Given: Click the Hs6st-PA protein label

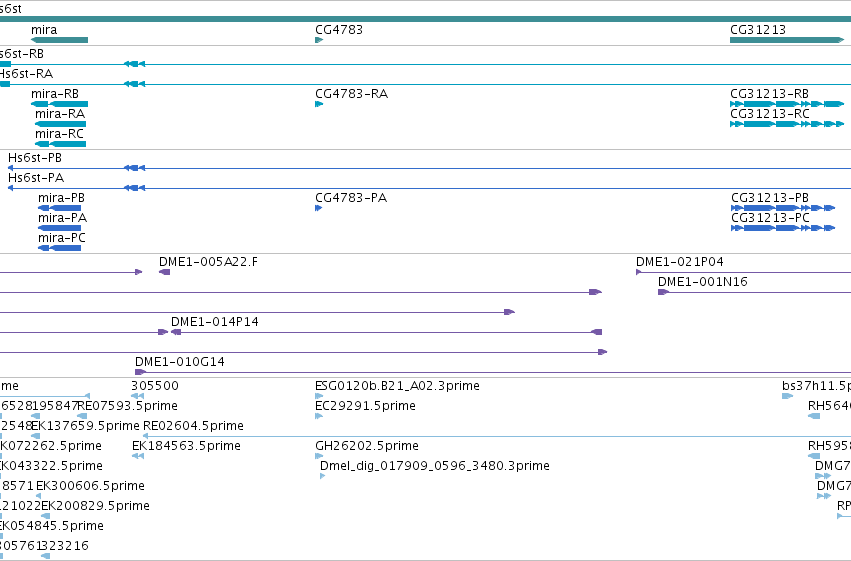Looking at the screenshot, I should click(36, 178).
